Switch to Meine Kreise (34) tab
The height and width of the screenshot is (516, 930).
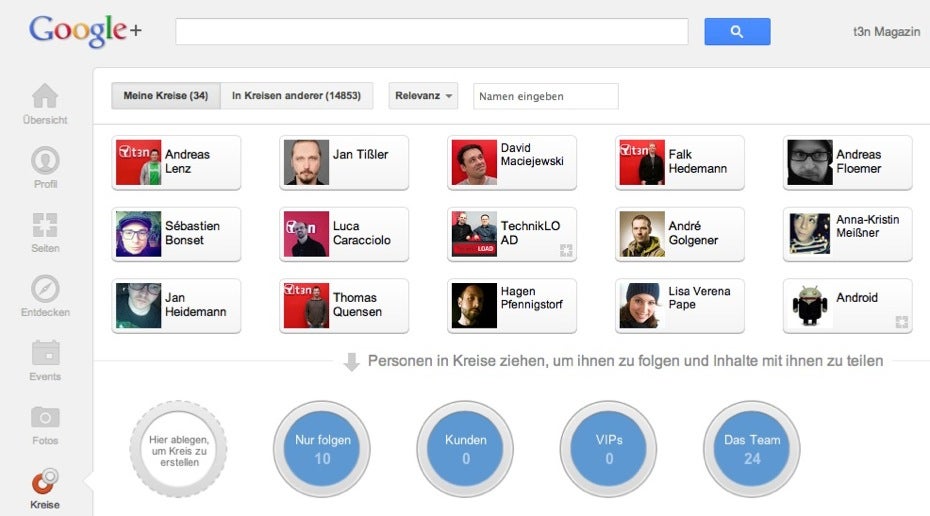(165, 95)
